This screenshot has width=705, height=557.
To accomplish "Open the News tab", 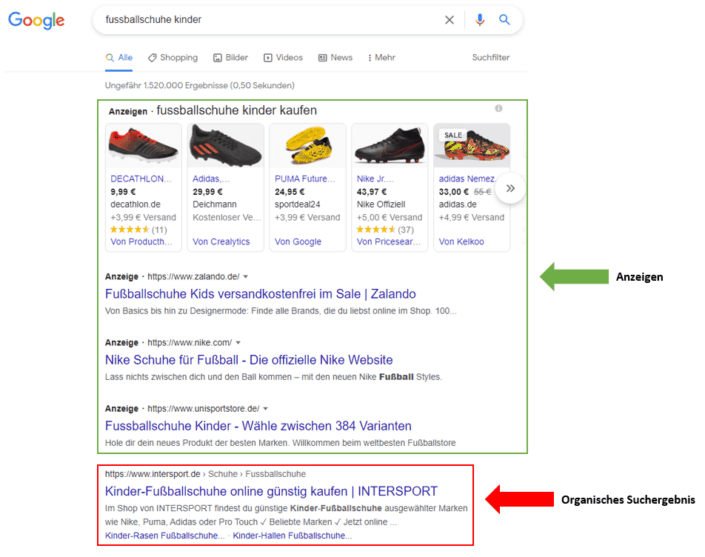I will [335, 58].
